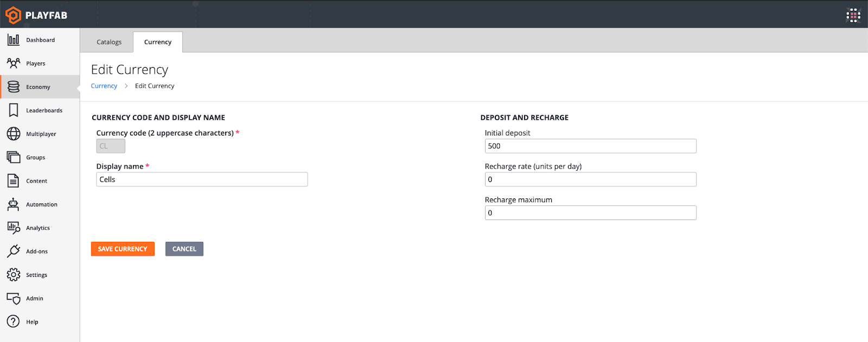Click the Analytics chart magnifier icon

pyautogui.click(x=14, y=228)
